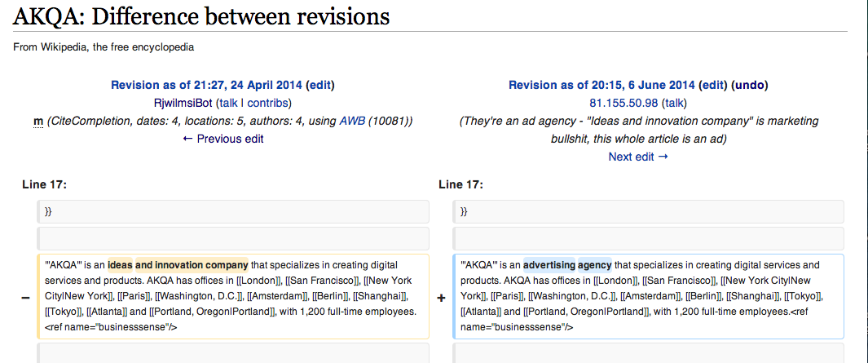
Task: Click the minus marker for removed line
Action: [x=26, y=298]
